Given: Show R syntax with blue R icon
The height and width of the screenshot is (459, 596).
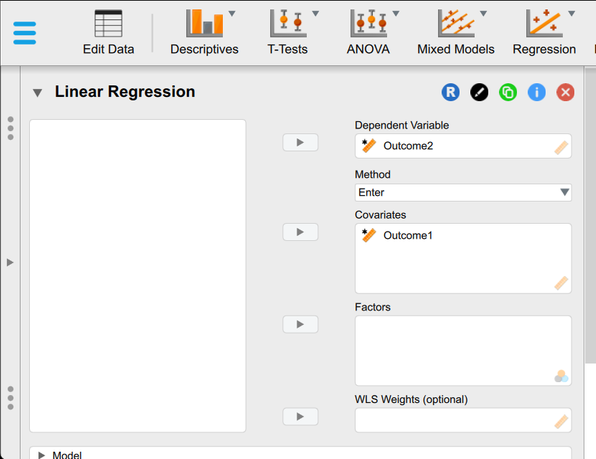Looking at the screenshot, I should tap(450, 92).
